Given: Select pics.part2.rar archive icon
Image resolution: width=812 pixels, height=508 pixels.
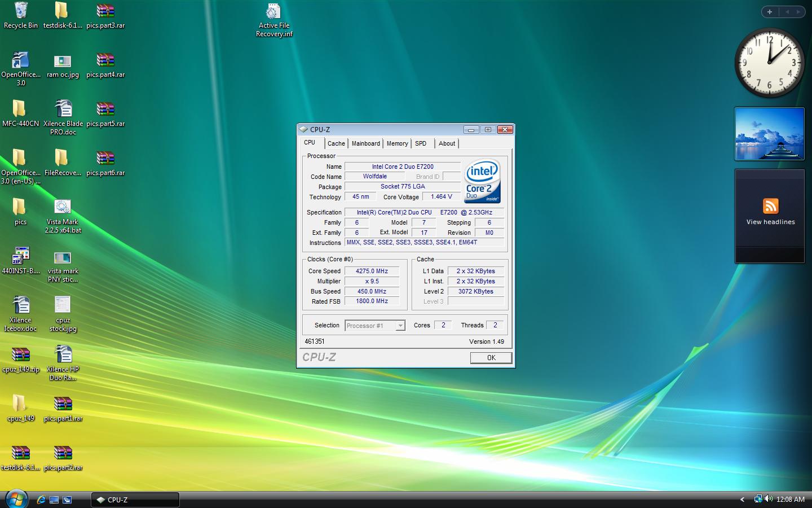Looking at the screenshot, I should pyautogui.click(x=63, y=457).
